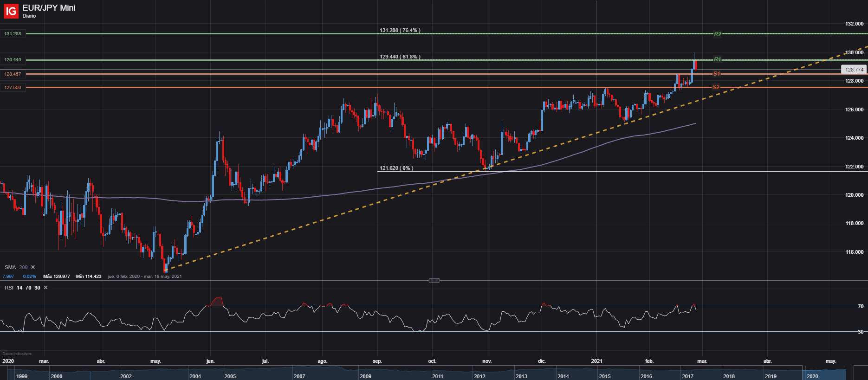Click the Diario timeframe label
Screen dimensions: 868x380
pyautogui.click(x=29, y=16)
